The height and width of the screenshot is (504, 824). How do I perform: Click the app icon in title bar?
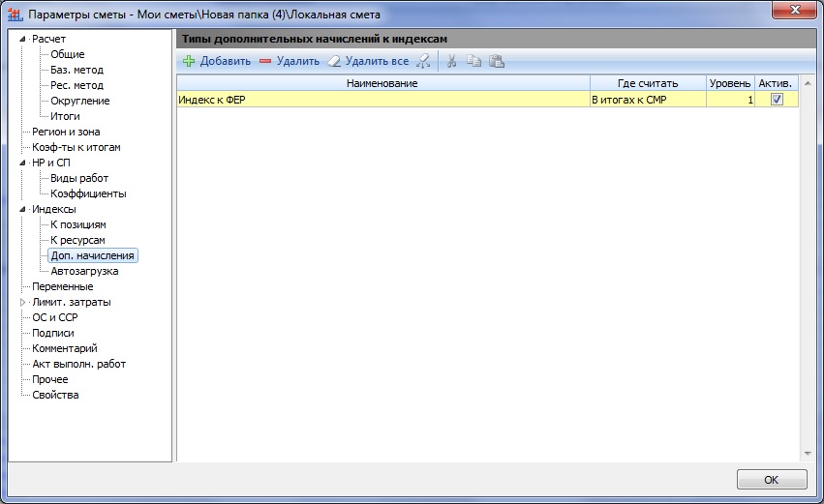pos(15,15)
